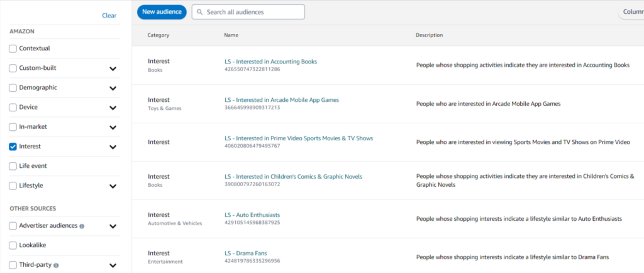Select audience ID 366645998909317213
The height and width of the screenshot is (273, 644).
[x=252, y=108]
